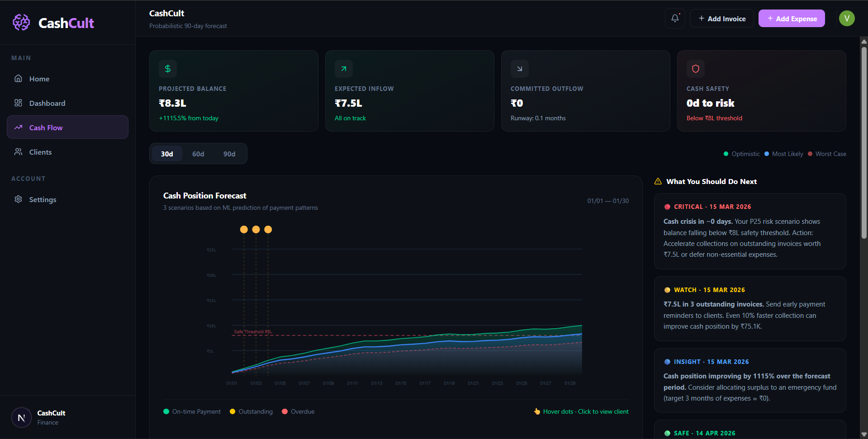
Task: Click the 01/01 — 01/30 date range
Action: [608, 201]
